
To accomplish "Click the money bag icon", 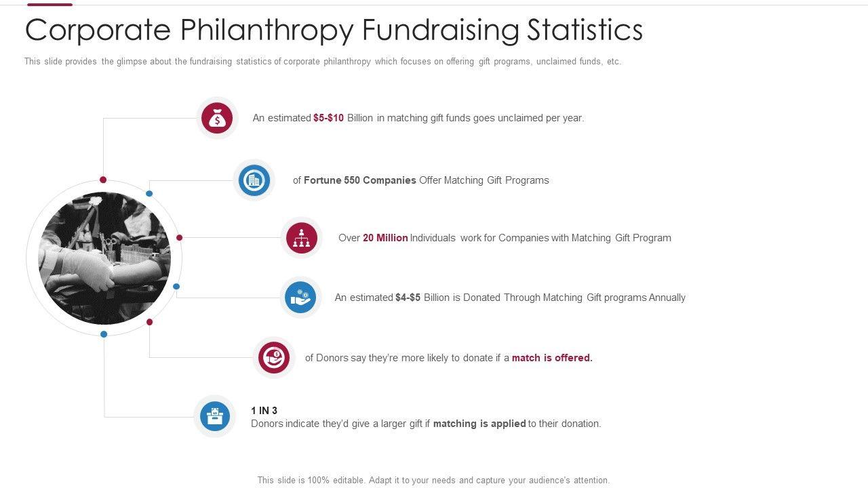I will point(217,119).
